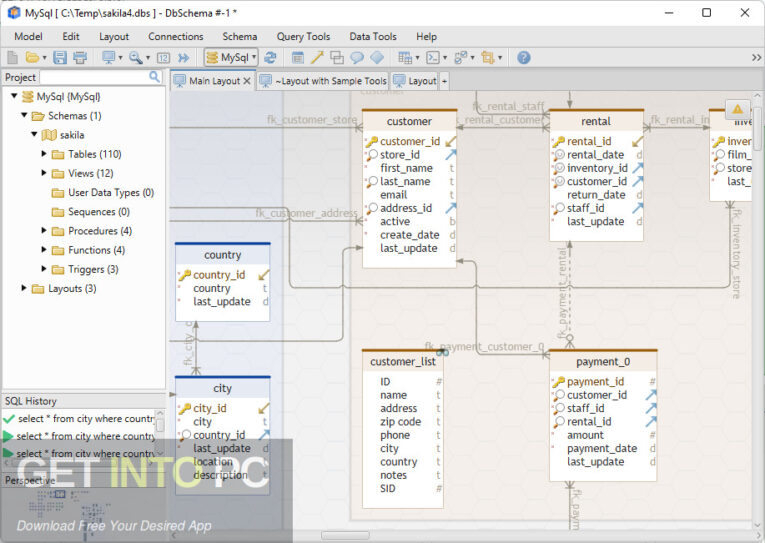Click the Open project folder icon
This screenshot has width=765, height=543.
32,58
